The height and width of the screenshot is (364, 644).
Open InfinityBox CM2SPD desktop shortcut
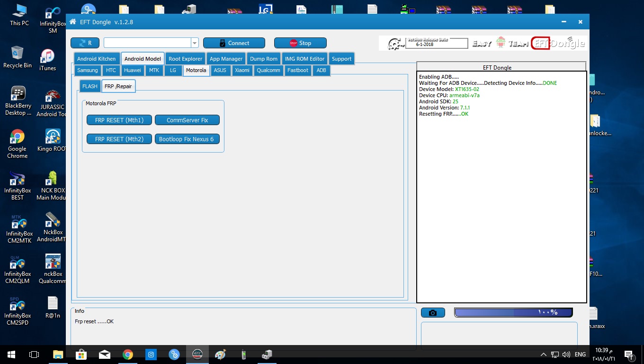coord(18,311)
